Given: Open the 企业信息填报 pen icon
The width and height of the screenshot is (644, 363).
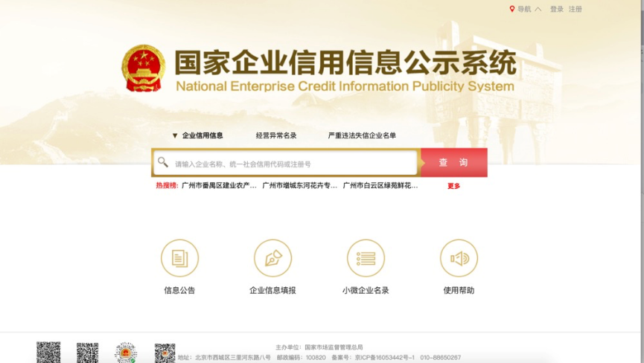Looking at the screenshot, I should coord(272,258).
